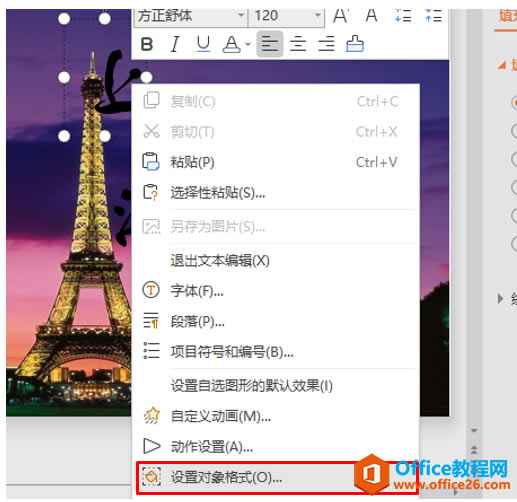
Task: Click 另存为图片(S)... menu entry
Action: point(276,227)
